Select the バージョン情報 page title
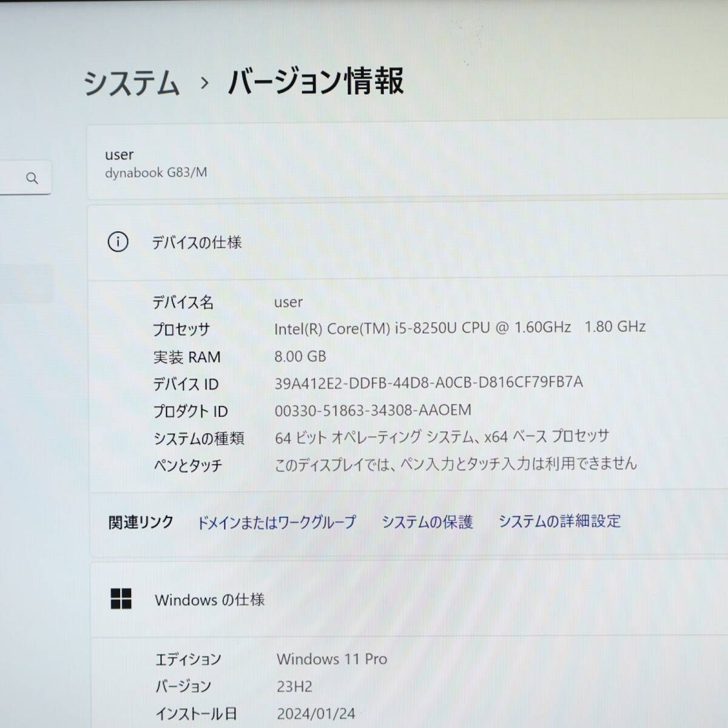The image size is (728, 728). click(315, 81)
